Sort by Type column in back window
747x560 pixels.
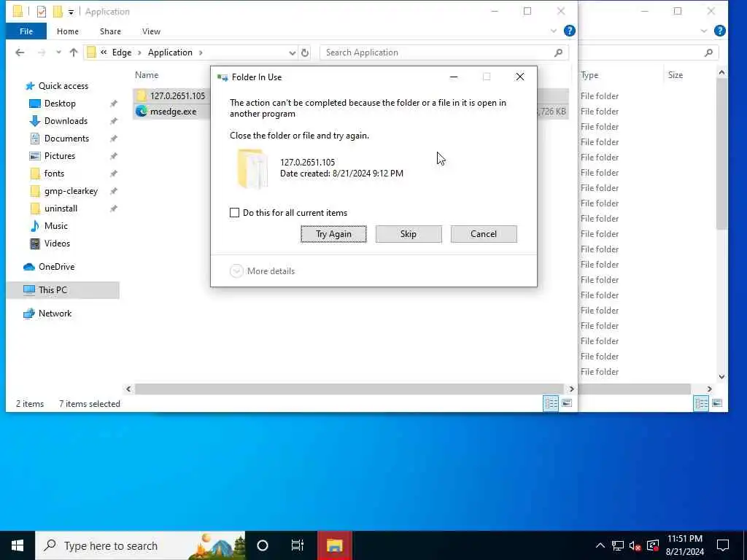589,75
